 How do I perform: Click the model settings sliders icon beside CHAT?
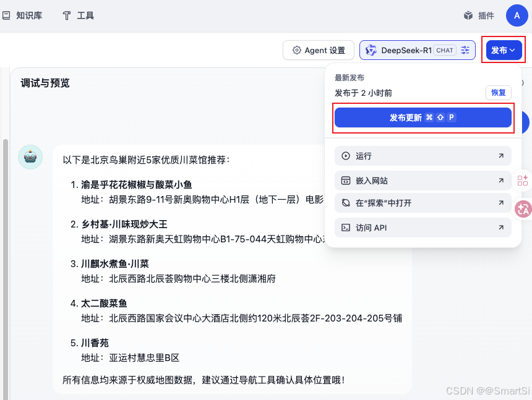(x=465, y=50)
